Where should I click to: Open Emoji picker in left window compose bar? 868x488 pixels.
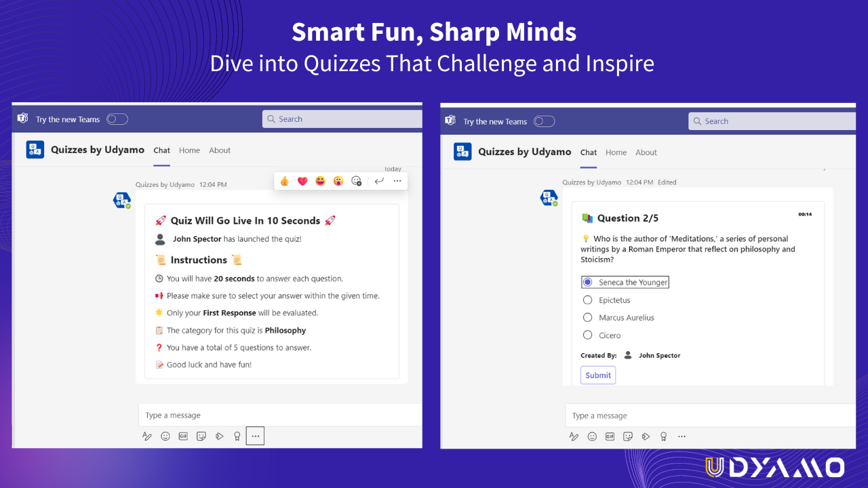click(165, 436)
